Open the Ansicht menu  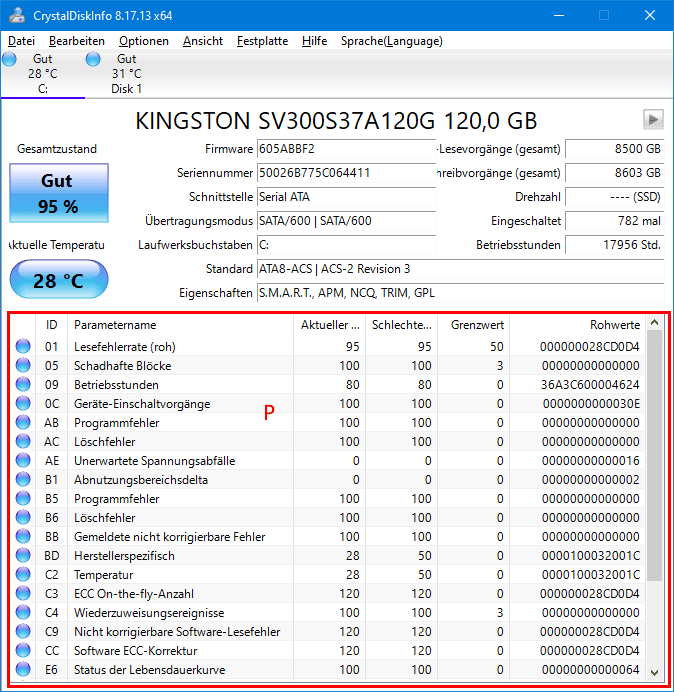(203, 41)
